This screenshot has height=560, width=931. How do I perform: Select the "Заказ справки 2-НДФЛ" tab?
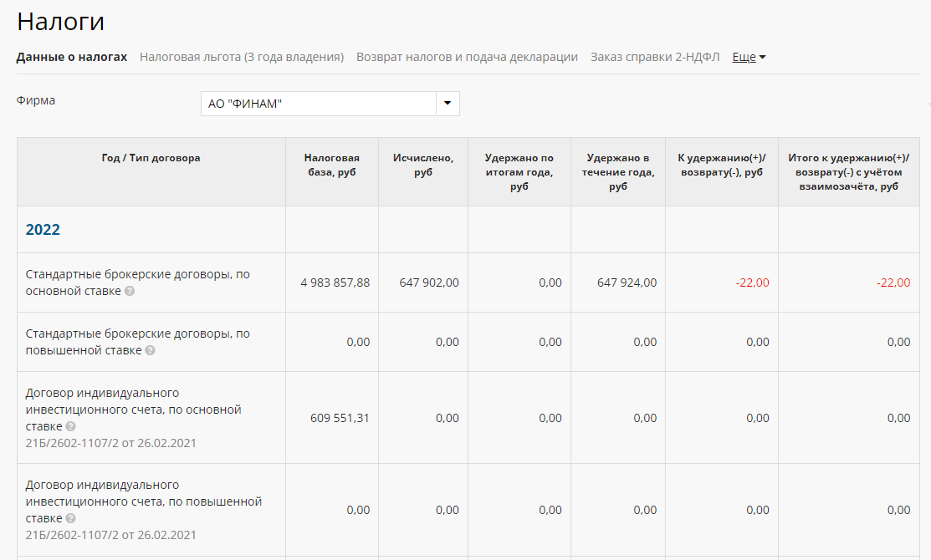coord(655,57)
